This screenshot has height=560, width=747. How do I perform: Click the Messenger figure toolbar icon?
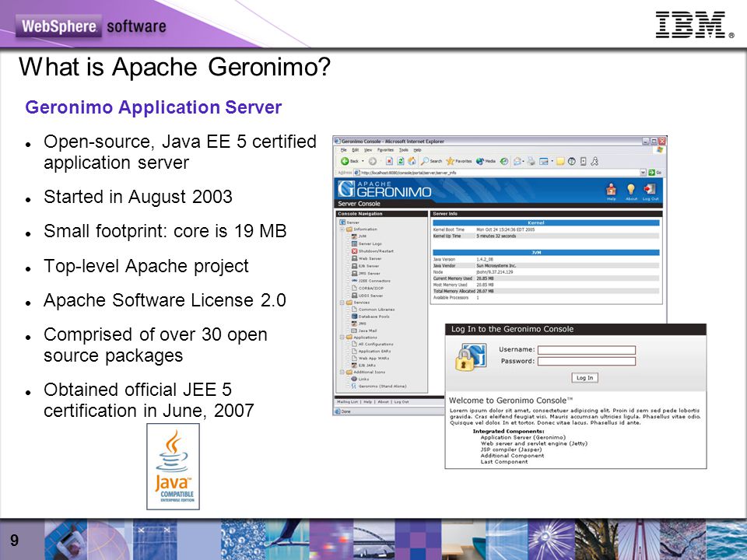tap(594, 162)
